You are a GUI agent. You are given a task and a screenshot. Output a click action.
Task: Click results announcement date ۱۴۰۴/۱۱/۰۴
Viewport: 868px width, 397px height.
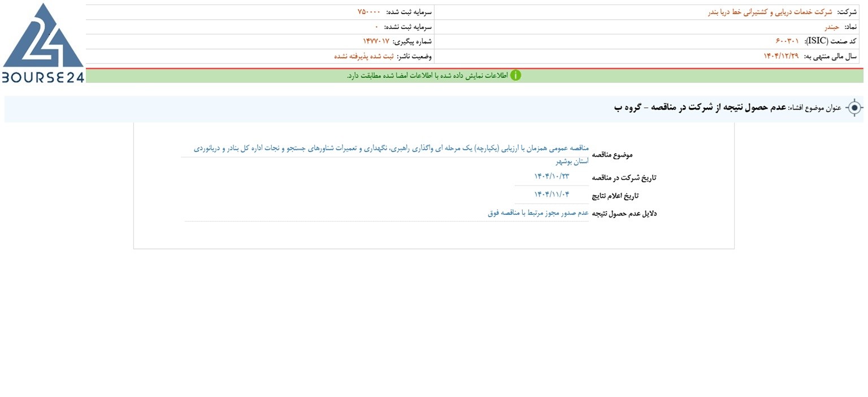click(x=552, y=195)
